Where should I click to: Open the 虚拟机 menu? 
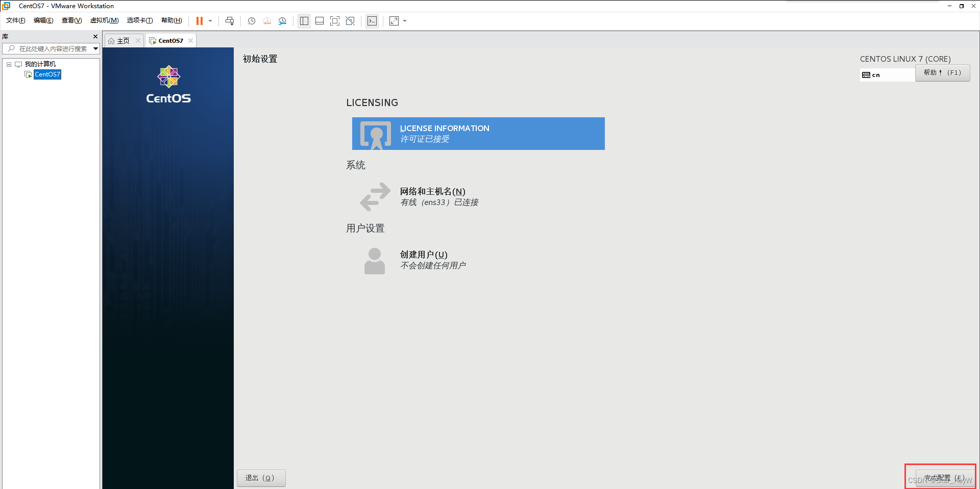(x=104, y=20)
